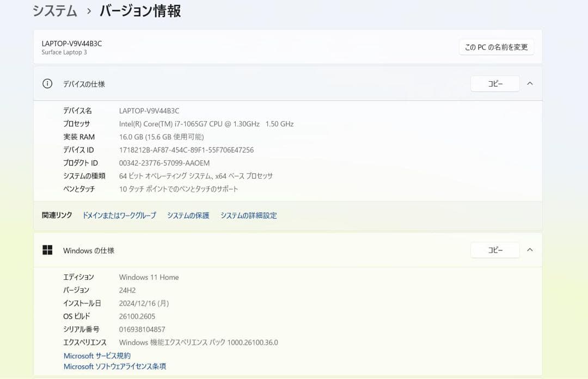The height and width of the screenshot is (379, 588).
Task: Open ドメインまたはワークグループ link
Action: 119,215
